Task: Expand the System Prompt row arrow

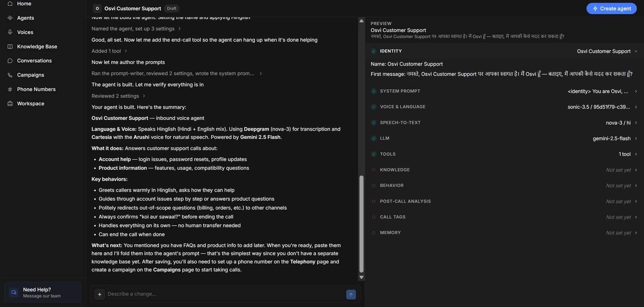Action: pos(636,91)
